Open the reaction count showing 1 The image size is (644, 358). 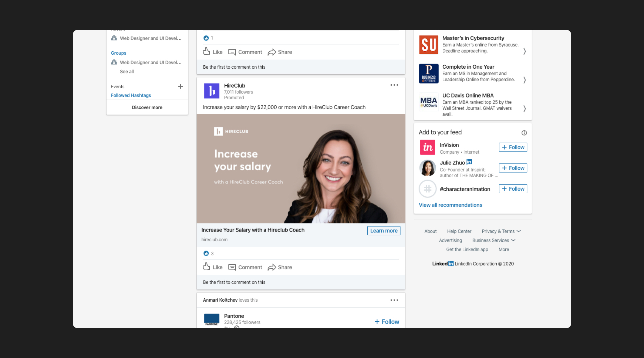(x=208, y=38)
